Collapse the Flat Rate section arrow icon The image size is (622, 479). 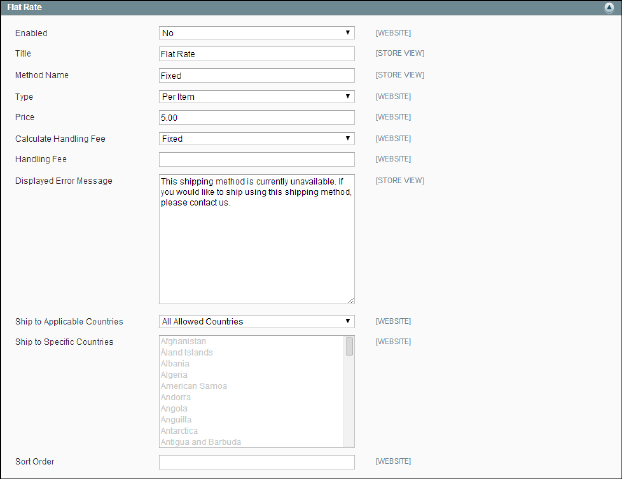(x=608, y=7)
